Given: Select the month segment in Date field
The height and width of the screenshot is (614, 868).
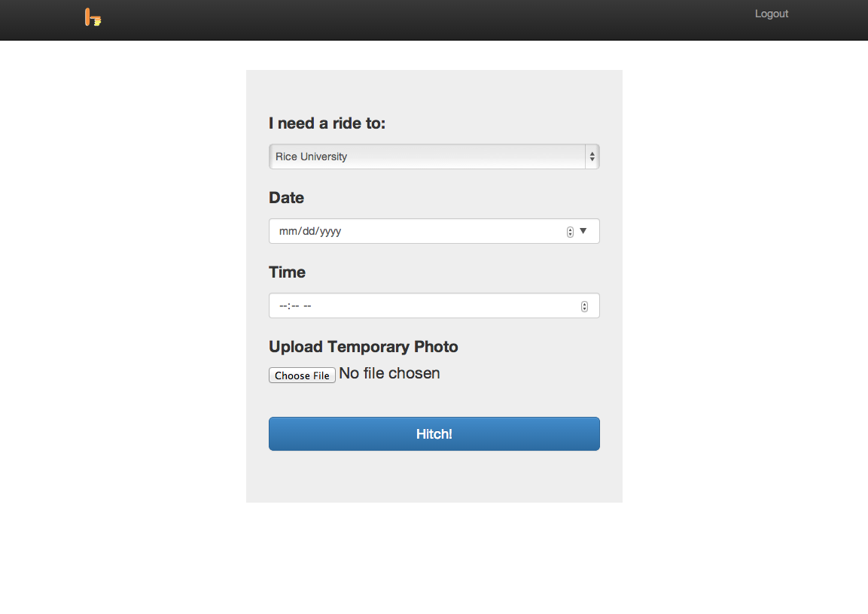Looking at the screenshot, I should 286,232.
